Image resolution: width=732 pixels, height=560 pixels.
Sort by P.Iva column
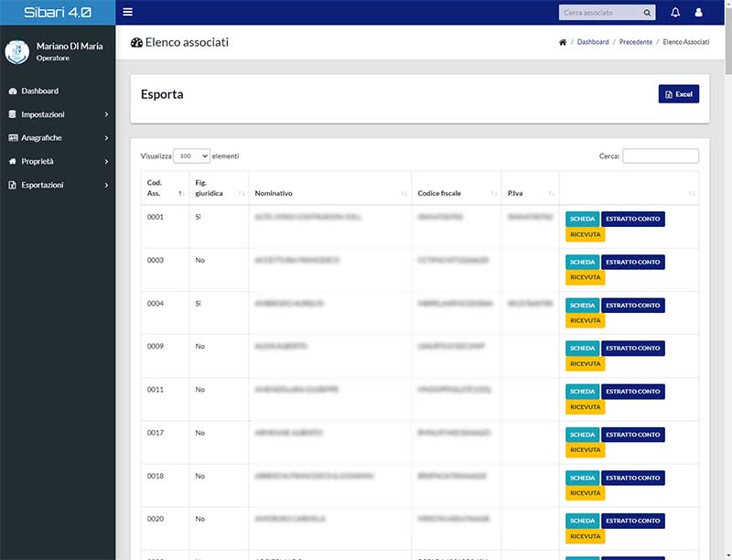[531, 188]
